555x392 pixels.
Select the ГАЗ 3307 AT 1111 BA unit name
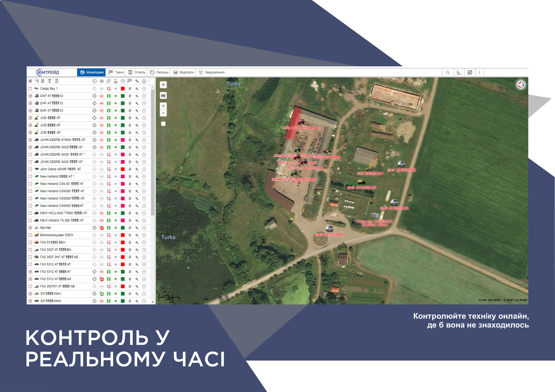coord(56,250)
